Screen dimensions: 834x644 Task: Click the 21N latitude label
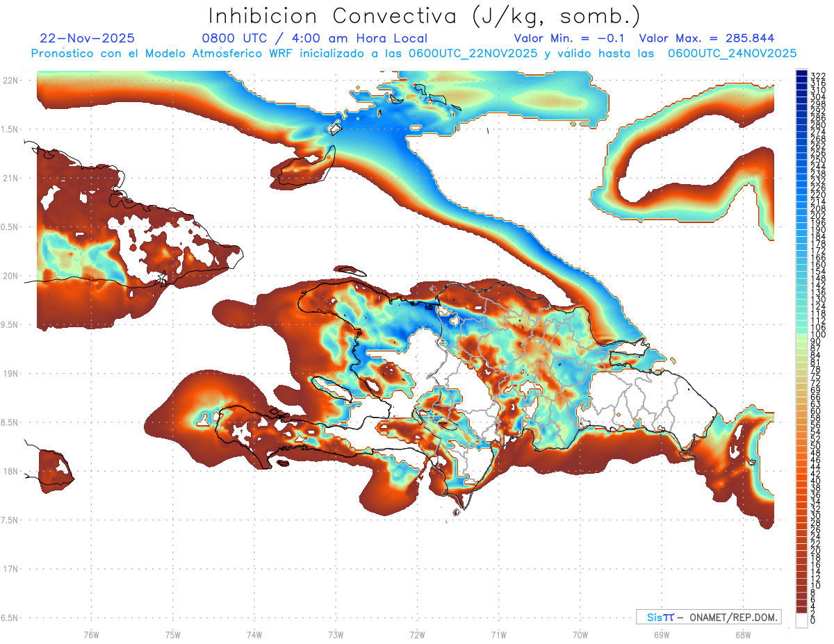(x=11, y=179)
